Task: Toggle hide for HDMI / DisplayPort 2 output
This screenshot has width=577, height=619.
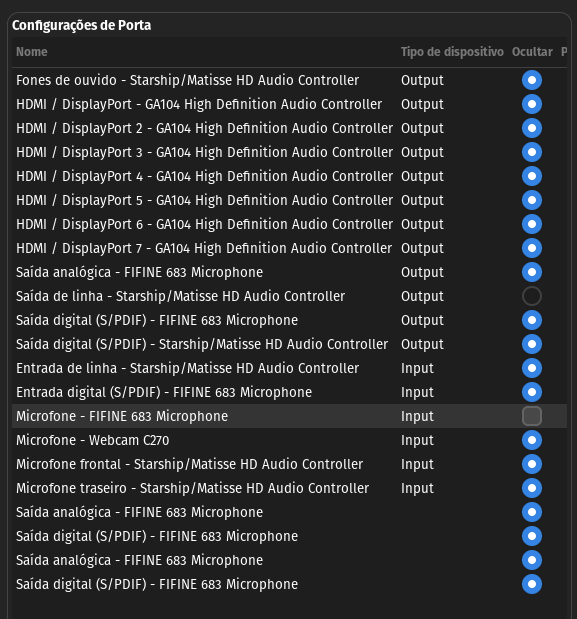Action: 532,128
